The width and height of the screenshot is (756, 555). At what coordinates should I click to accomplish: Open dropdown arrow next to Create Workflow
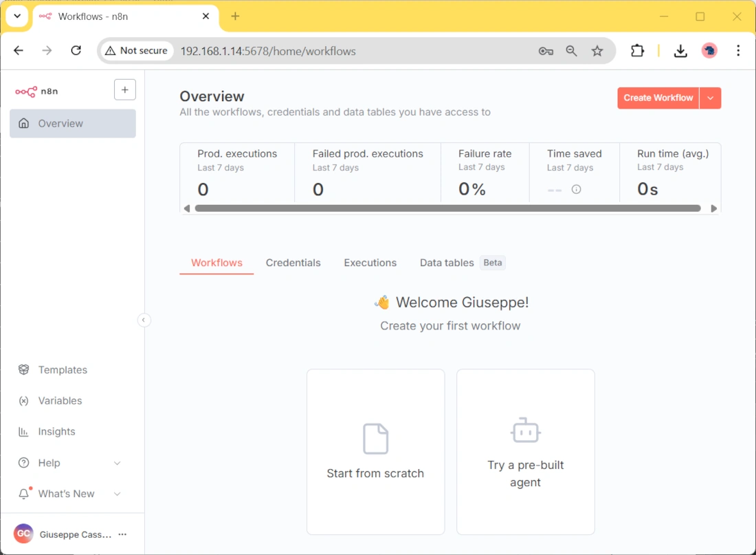(x=711, y=98)
